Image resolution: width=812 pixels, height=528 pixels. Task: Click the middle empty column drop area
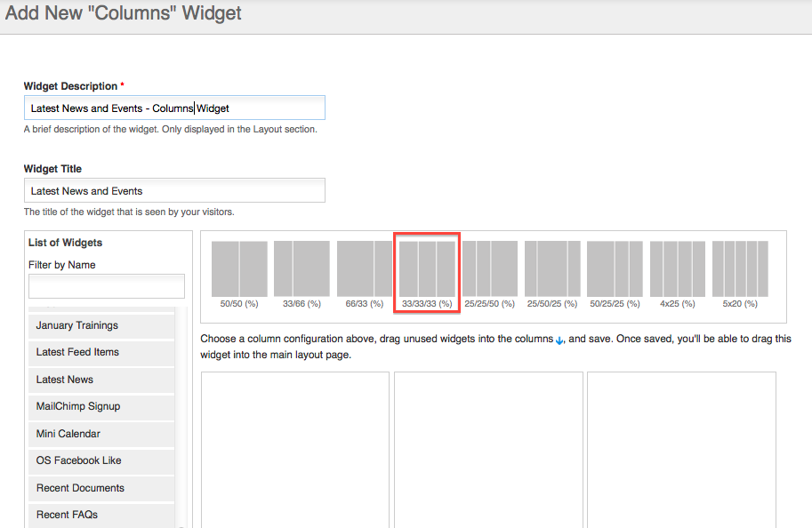pos(488,450)
